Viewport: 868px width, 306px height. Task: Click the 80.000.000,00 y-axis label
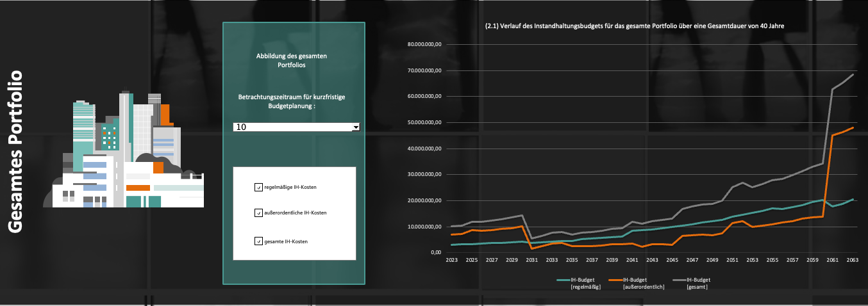(426, 45)
